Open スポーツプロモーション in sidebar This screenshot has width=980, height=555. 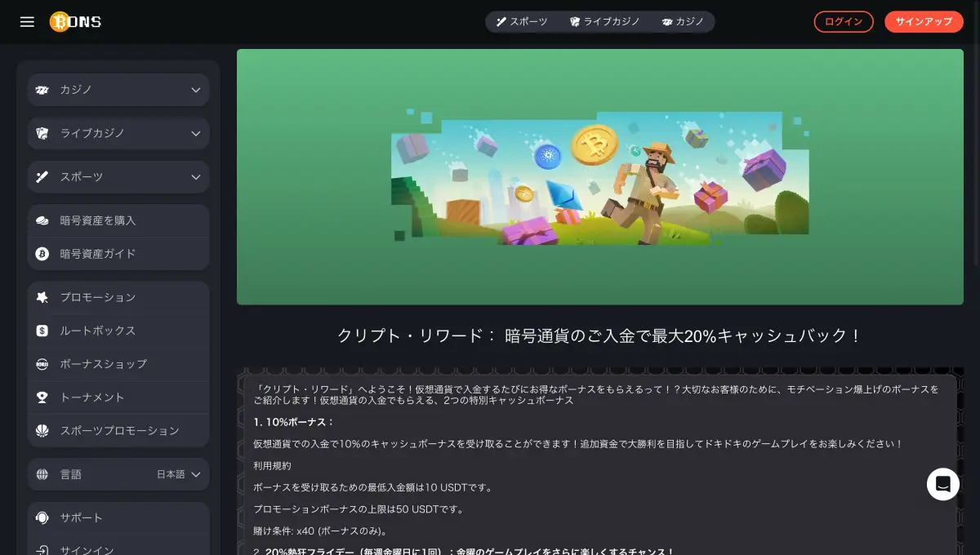point(118,430)
